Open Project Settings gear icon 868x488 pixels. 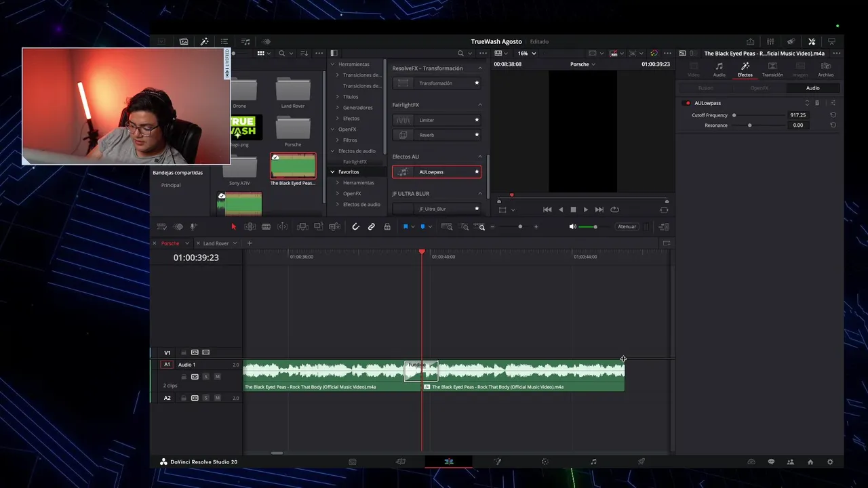click(830, 462)
